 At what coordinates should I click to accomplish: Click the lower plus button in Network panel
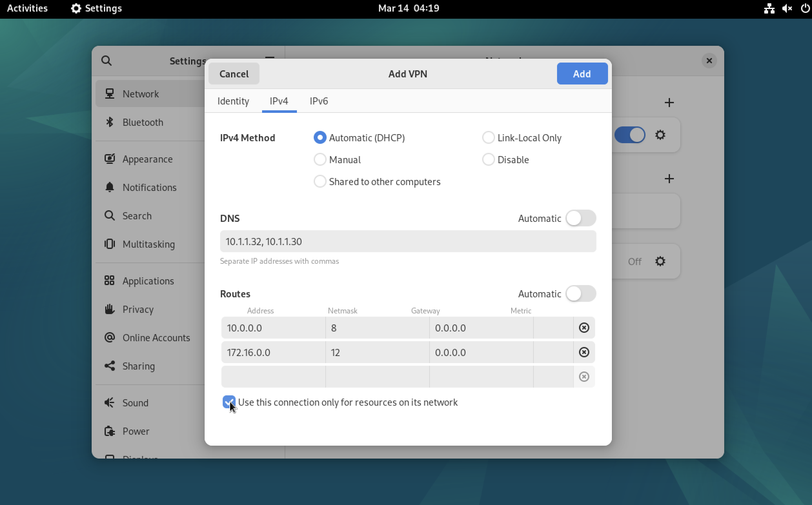click(669, 179)
